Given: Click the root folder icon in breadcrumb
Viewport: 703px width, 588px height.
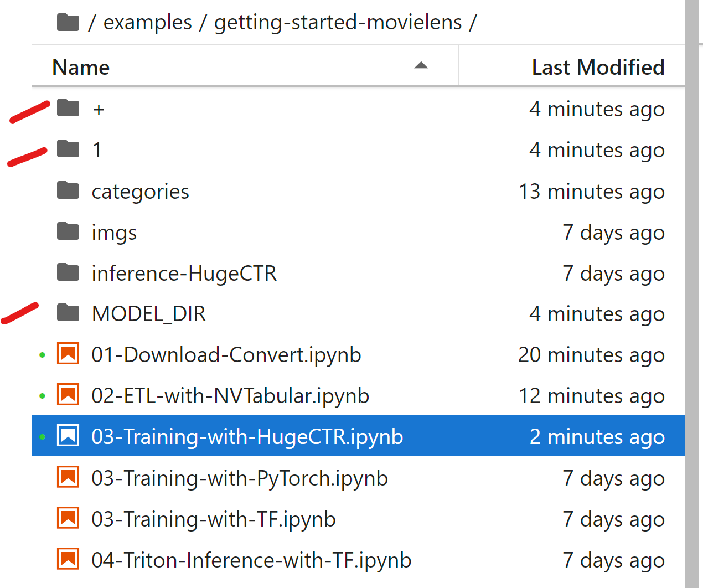Looking at the screenshot, I should [x=68, y=21].
